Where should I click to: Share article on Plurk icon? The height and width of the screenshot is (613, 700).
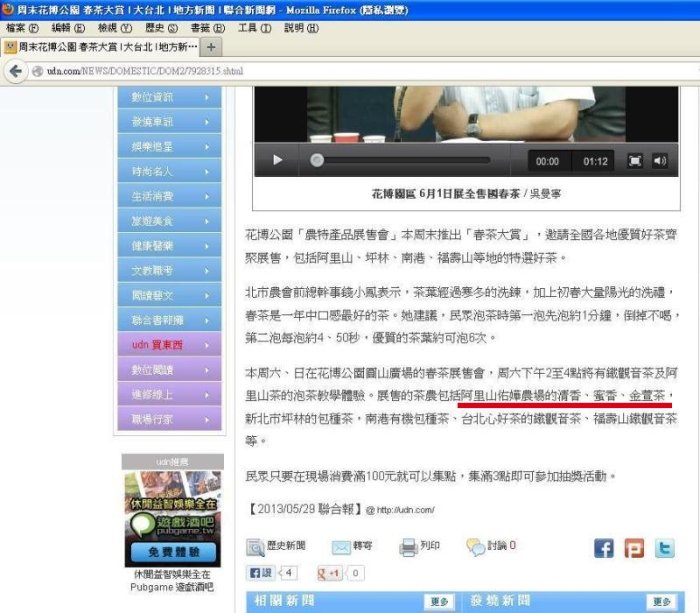pyautogui.click(x=634, y=548)
